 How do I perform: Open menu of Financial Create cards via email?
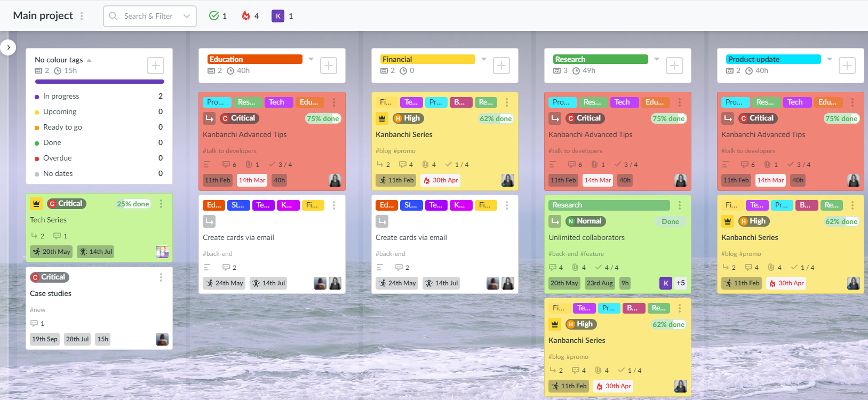(507, 205)
